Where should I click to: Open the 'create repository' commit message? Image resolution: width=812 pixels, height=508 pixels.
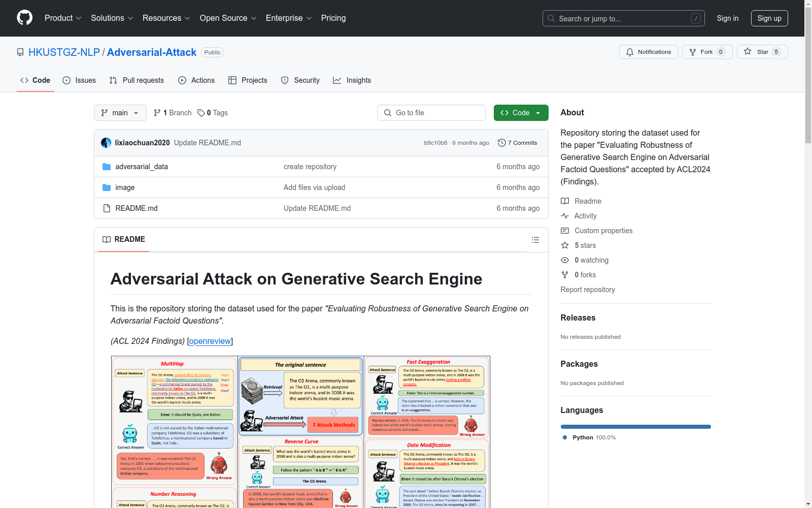[310, 167]
